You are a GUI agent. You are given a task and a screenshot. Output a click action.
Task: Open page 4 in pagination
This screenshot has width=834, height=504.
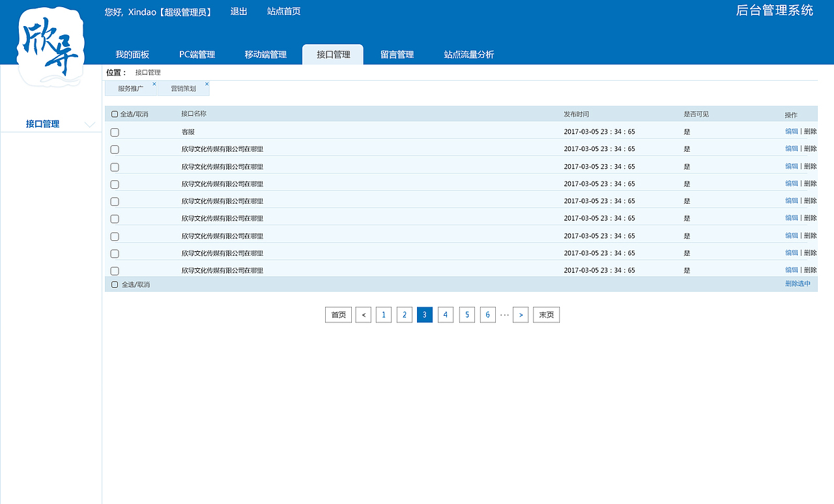coord(446,315)
